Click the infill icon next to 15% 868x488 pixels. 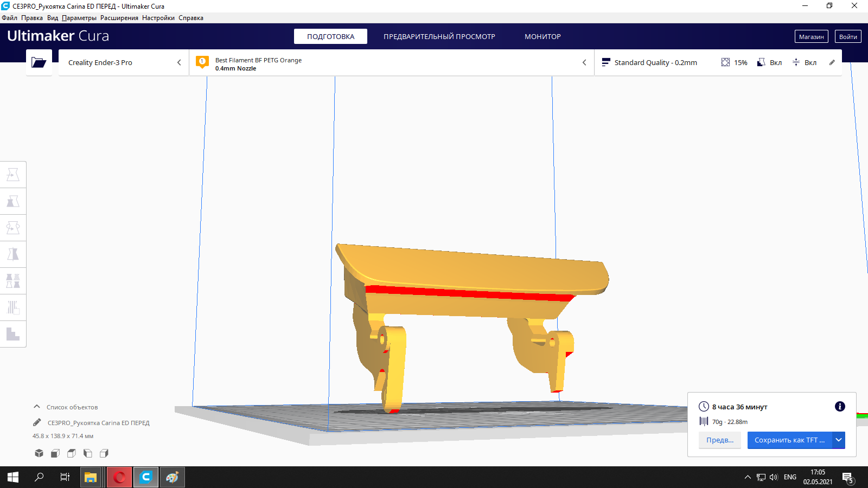click(725, 62)
